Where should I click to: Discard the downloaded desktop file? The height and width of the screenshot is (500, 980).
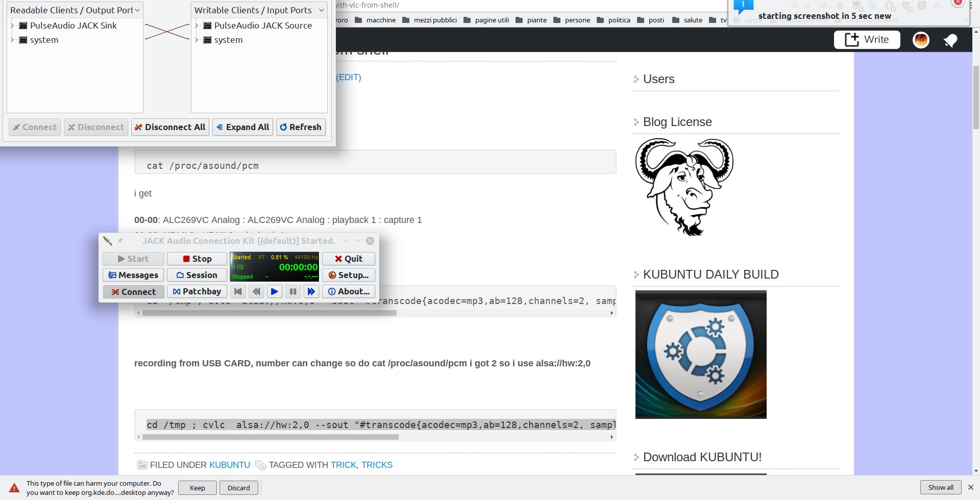[x=239, y=488]
